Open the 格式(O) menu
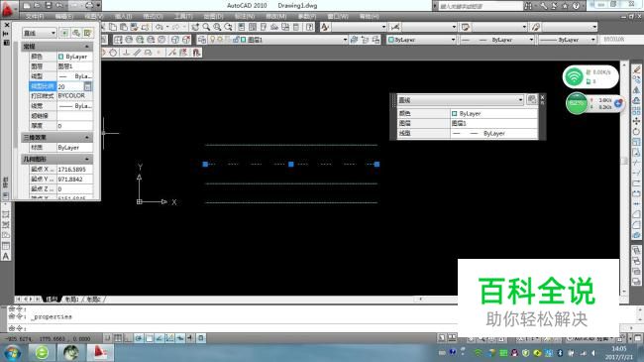The width and height of the screenshot is (644, 362). [x=153, y=17]
